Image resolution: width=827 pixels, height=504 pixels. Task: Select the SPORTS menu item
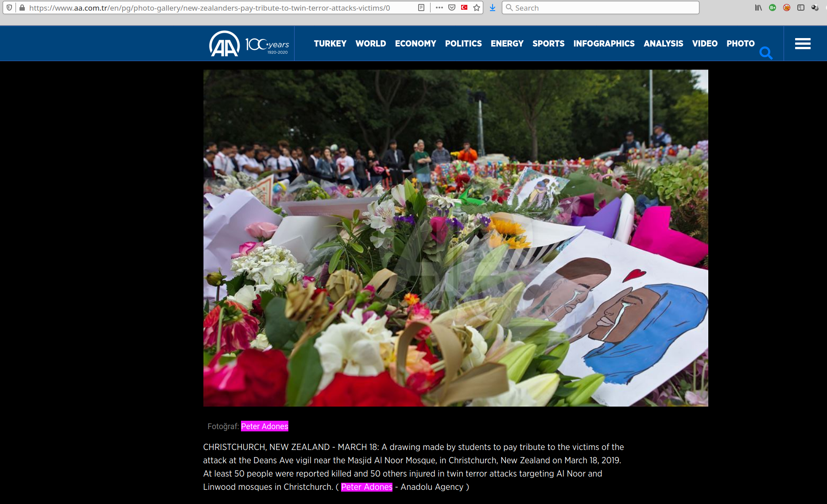coord(548,43)
